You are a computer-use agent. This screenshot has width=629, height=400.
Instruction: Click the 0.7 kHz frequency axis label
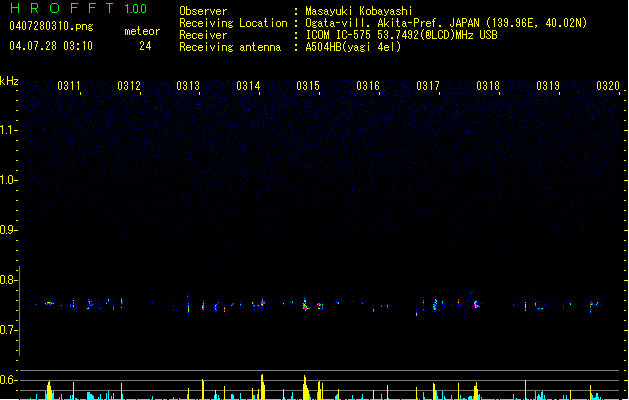8,330
